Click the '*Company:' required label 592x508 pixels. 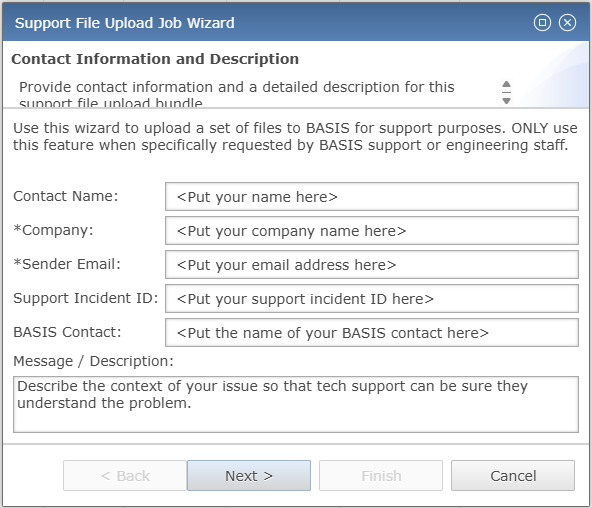tap(53, 230)
